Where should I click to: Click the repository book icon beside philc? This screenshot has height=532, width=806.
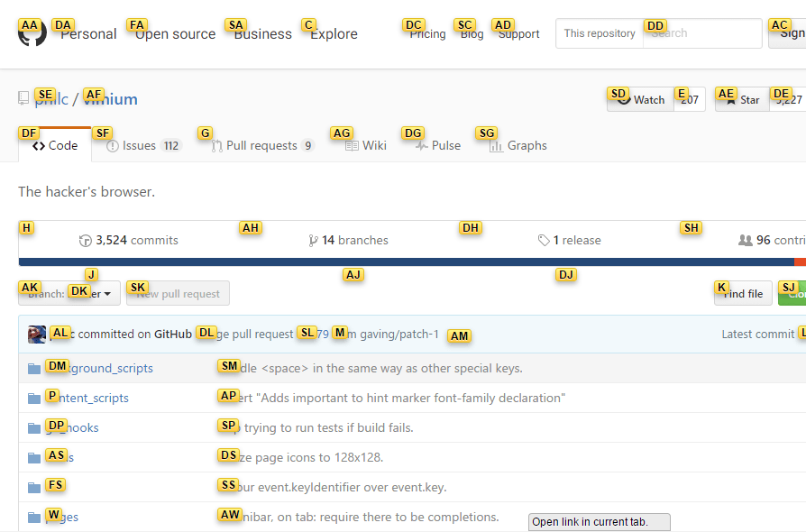[x=23, y=97]
